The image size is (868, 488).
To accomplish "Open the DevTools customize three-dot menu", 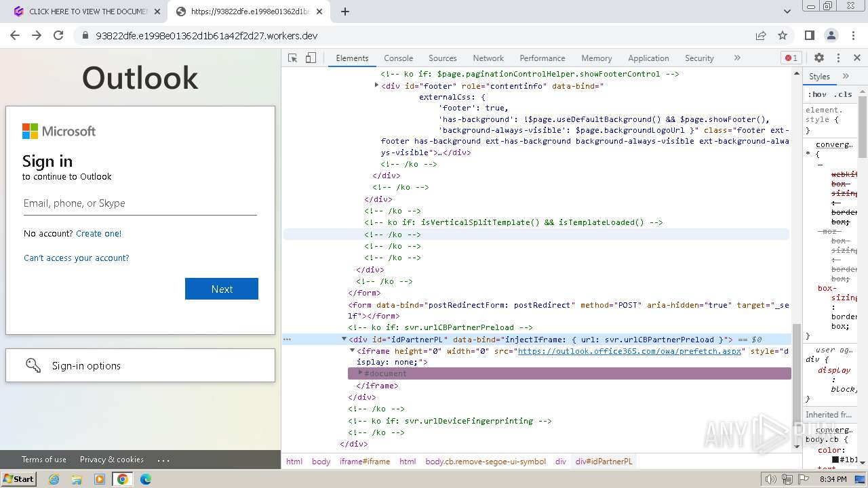I will tap(838, 58).
